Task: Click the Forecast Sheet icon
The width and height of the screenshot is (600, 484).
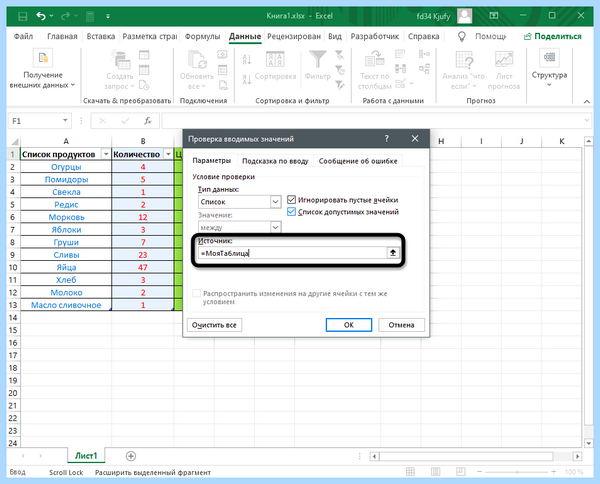Action: coord(504,59)
